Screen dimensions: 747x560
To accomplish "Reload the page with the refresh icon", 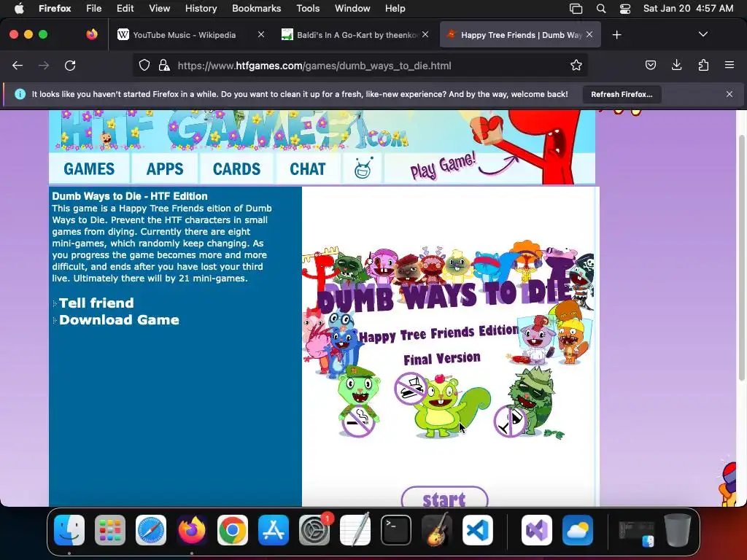I will (x=70, y=66).
